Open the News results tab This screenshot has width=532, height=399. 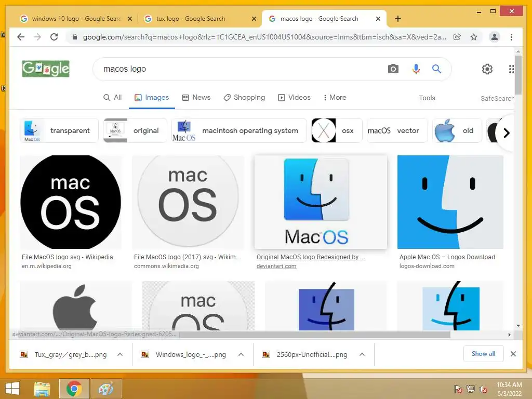(x=196, y=97)
